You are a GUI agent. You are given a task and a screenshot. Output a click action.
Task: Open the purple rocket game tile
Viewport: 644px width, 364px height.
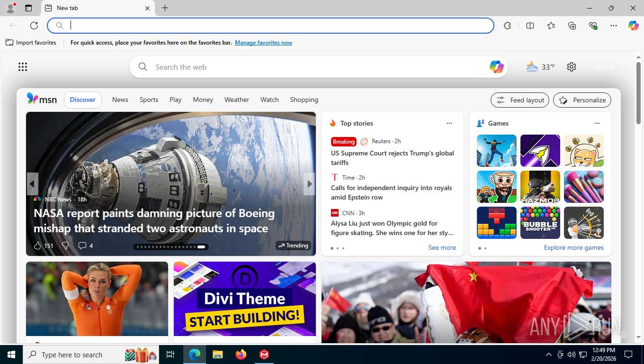540,151
